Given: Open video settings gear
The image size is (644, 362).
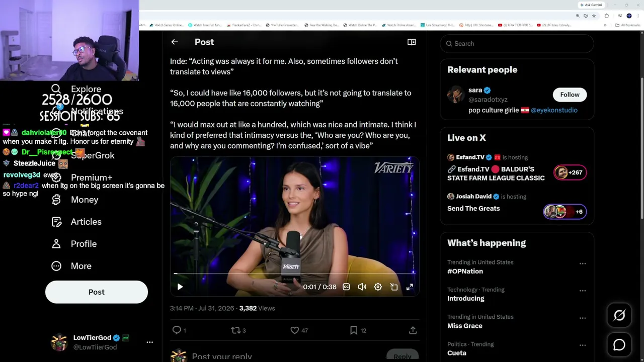Looking at the screenshot, I should 378,287.
